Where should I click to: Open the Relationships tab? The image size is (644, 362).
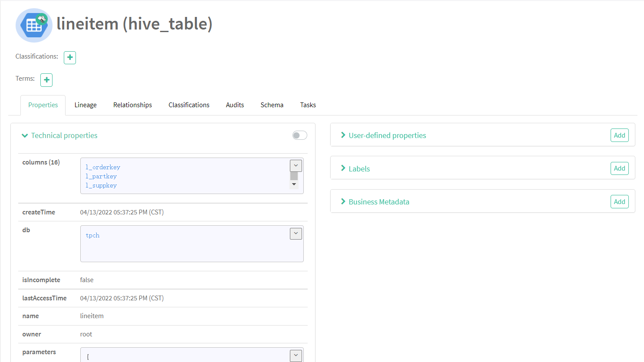(x=132, y=105)
